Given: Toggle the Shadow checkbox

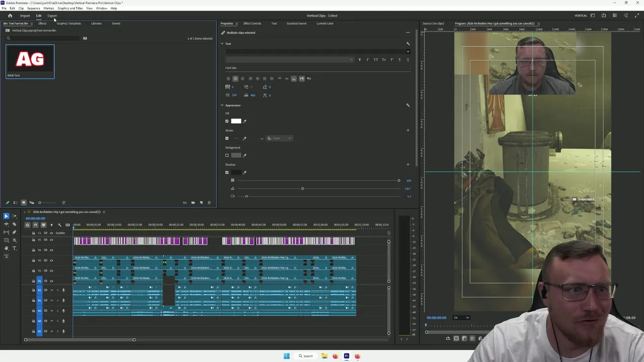Looking at the screenshot, I should pyautogui.click(x=227, y=172).
